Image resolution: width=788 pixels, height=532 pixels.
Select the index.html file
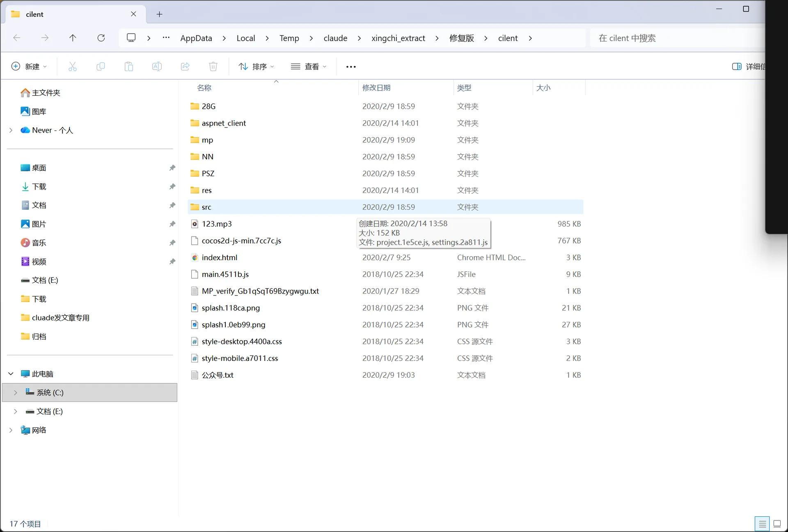(385, 257)
